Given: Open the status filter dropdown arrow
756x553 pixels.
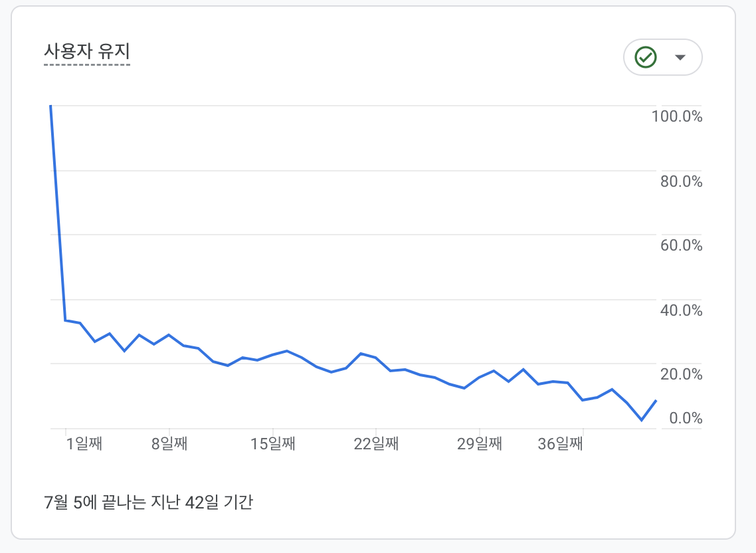Looking at the screenshot, I should pos(680,57).
